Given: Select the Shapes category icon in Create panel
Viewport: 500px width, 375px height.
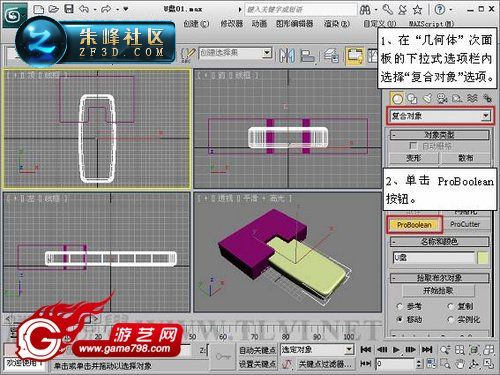Looking at the screenshot, I should [412, 98].
